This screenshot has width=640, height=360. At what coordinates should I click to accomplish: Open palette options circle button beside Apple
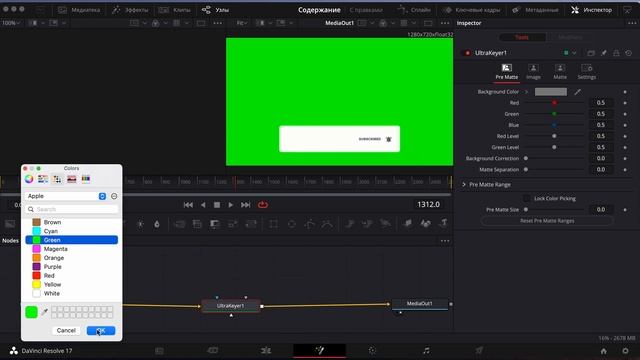[x=114, y=196]
